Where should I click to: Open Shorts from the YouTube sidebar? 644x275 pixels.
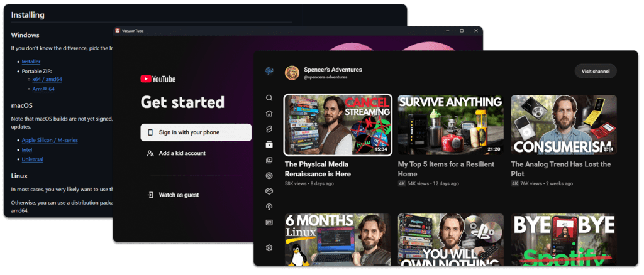(x=269, y=129)
